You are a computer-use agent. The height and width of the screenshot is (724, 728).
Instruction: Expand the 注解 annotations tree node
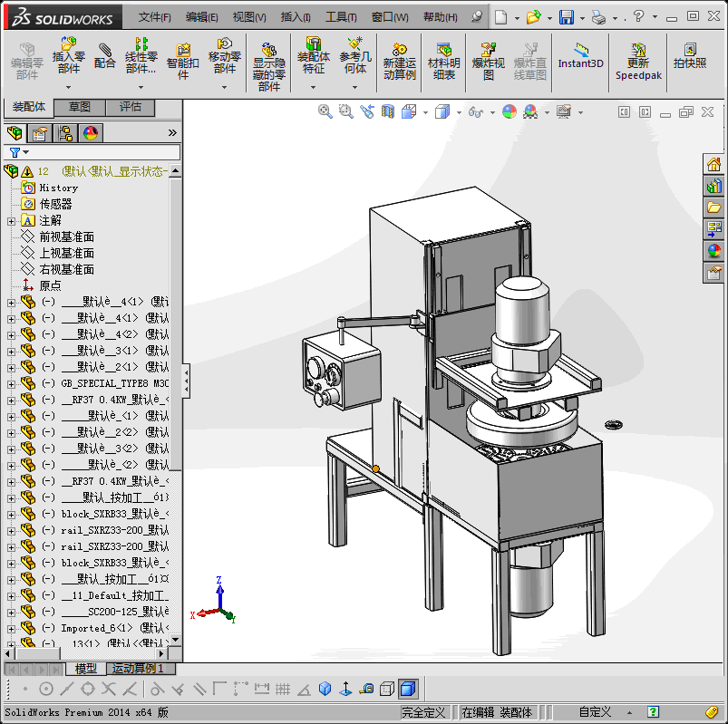click(x=11, y=221)
